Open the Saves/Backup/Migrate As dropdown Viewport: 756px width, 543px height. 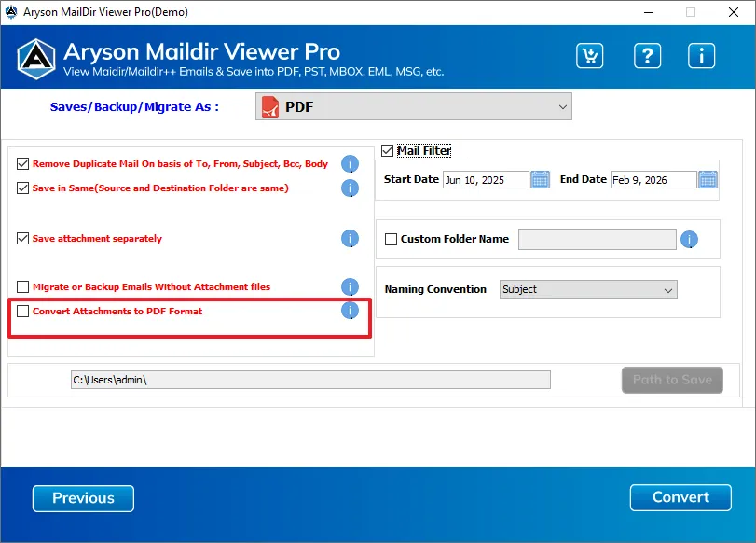click(x=414, y=106)
